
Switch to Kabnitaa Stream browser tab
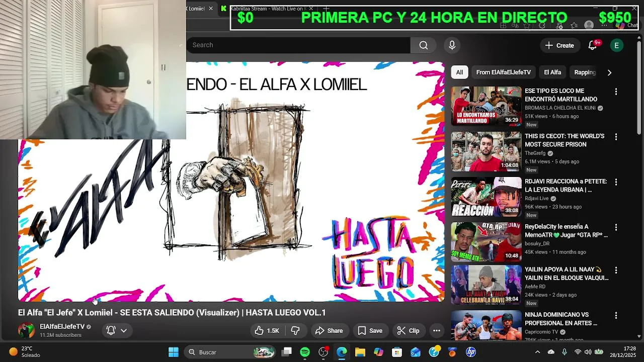(268, 9)
